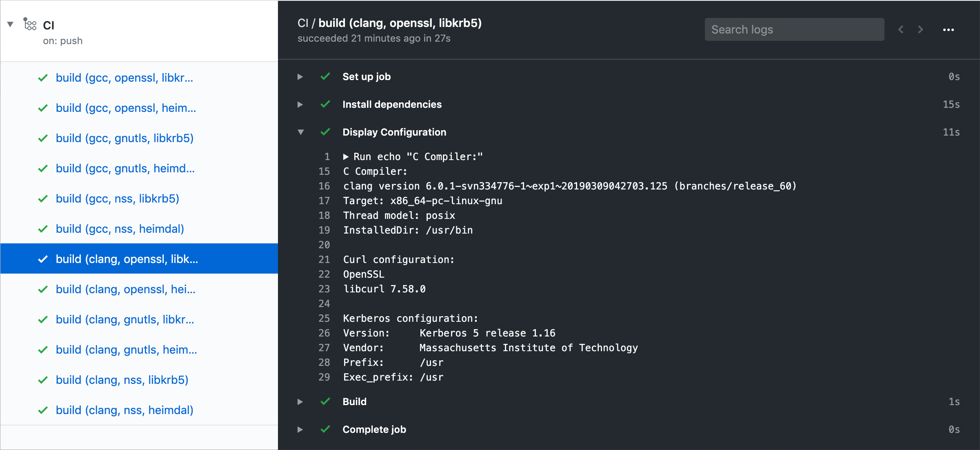Click the Set up job success checkmark
980x450 pixels.
click(x=325, y=76)
